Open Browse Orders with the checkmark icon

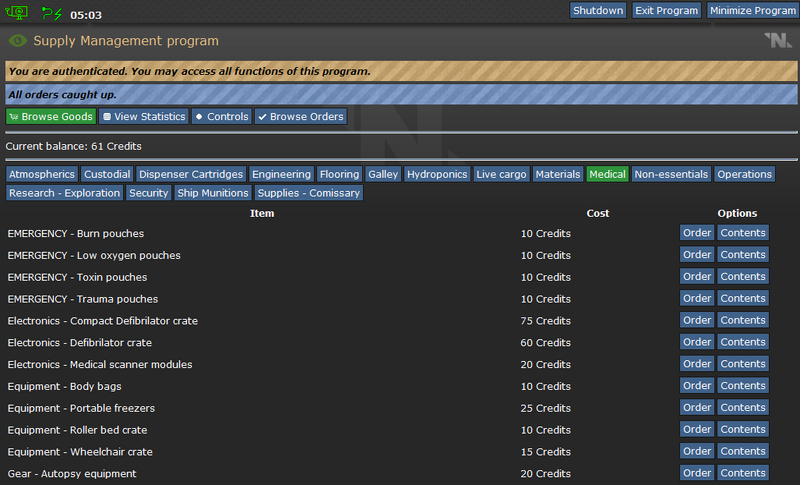[301, 117]
